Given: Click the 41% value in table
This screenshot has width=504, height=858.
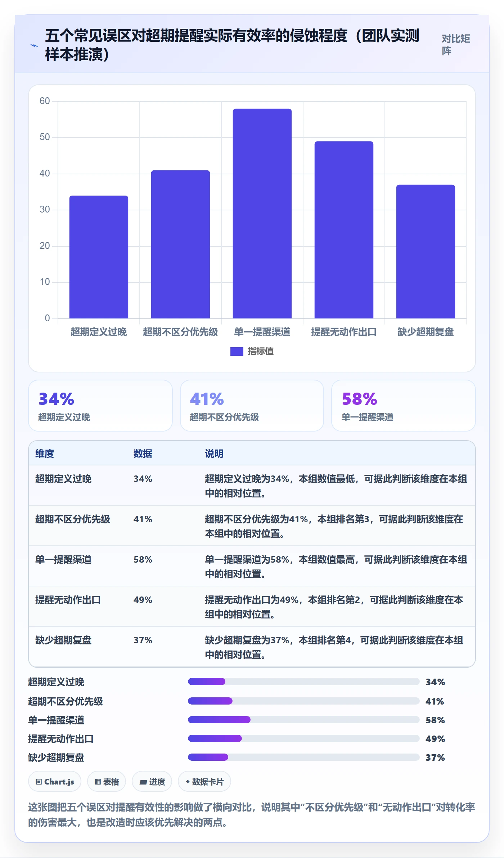Looking at the screenshot, I should [143, 519].
